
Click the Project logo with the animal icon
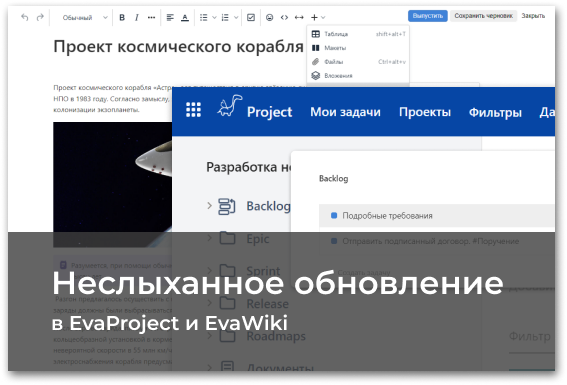click(x=255, y=107)
